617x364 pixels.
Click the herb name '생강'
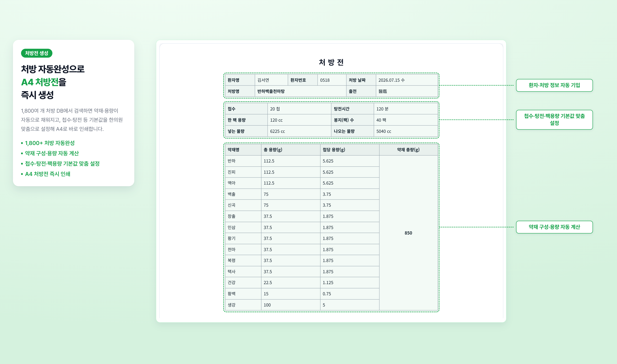(x=232, y=305)
